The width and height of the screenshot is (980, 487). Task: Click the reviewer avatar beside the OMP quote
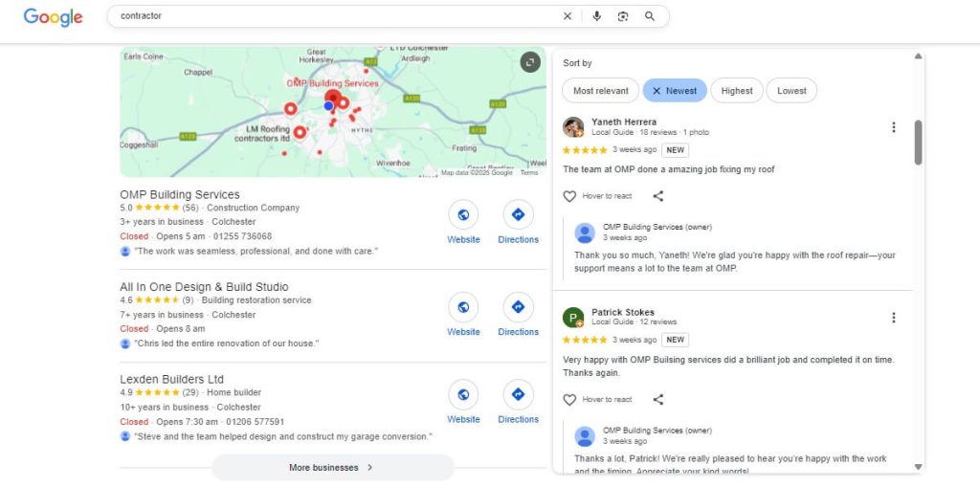pyautogui.click(x=125, y=252)
